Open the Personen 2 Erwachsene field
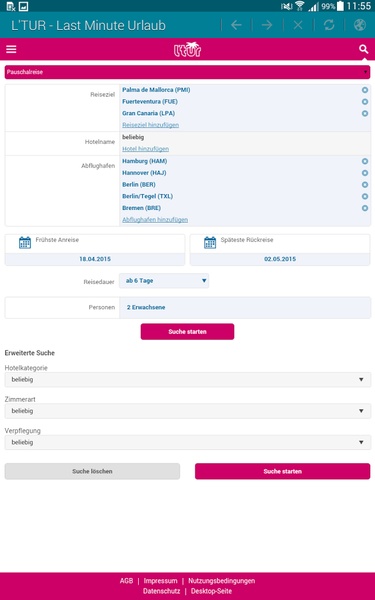The image size is (375, 600). coord(245,307)
